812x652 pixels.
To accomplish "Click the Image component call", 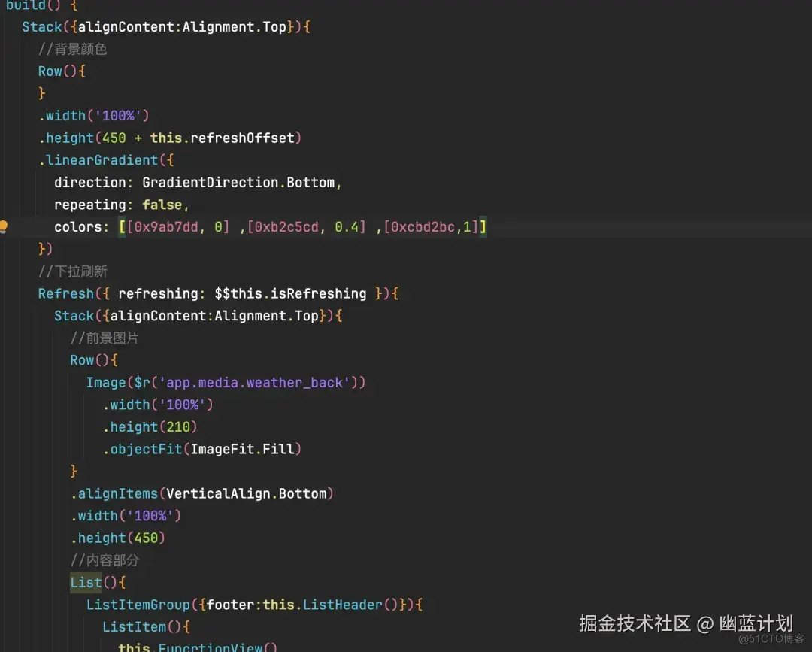I will click(106, 383).
